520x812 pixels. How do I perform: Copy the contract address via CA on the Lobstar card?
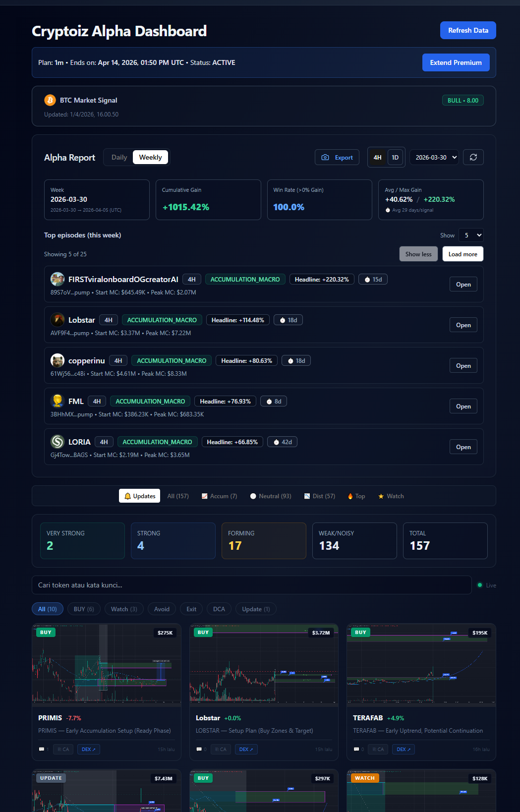pos(220,749)
